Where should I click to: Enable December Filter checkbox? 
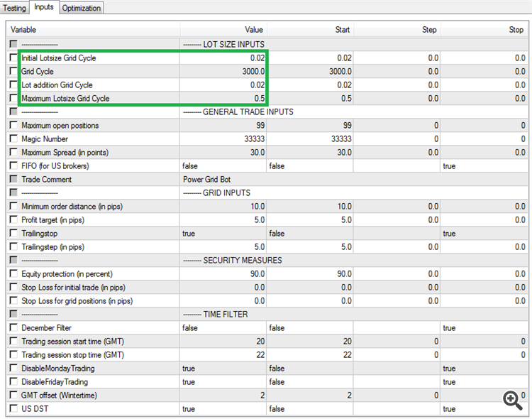click(x=13, y=327)
